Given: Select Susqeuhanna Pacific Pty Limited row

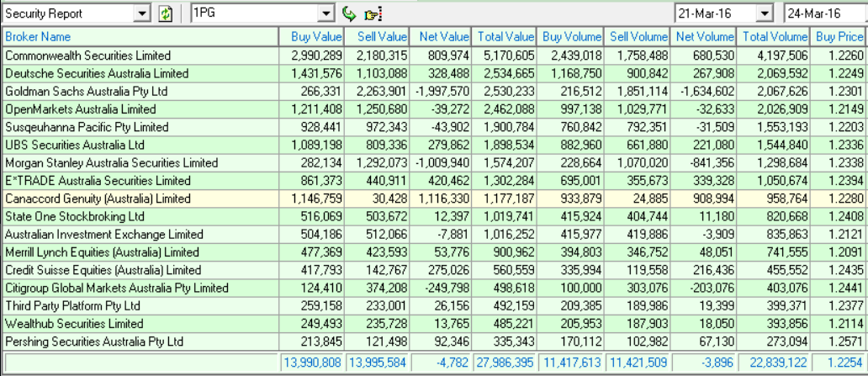Looking at the screenshot, I should click(434, 127).
